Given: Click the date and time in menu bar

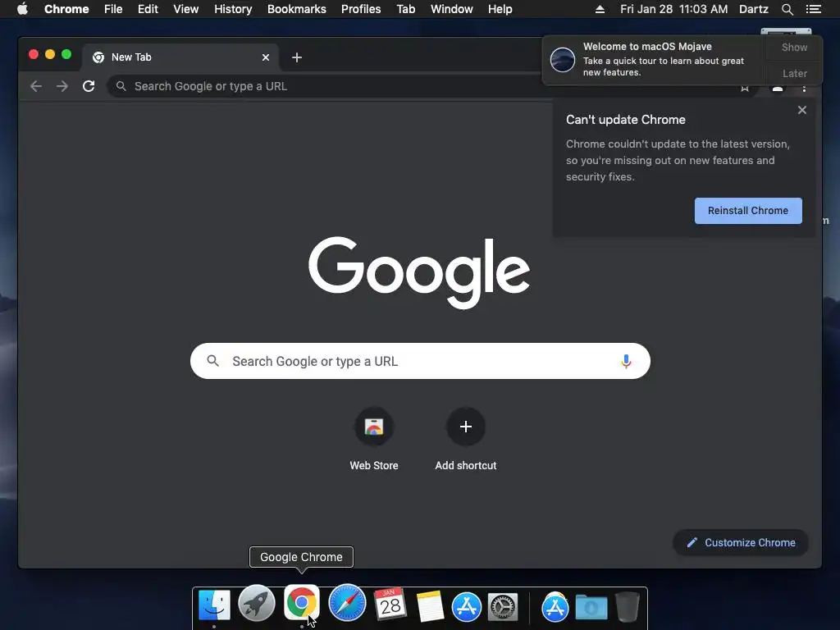Looking at the screenshot, I should [674, 9].
